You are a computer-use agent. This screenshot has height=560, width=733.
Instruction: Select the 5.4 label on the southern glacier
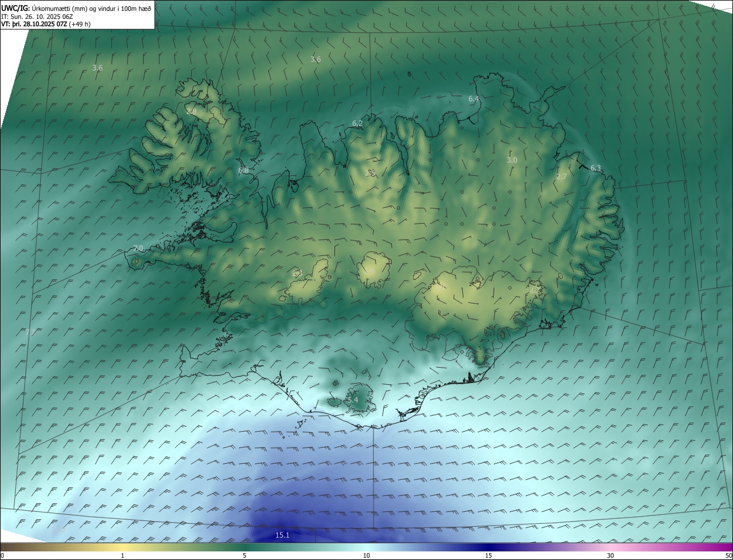pos(352,400)
